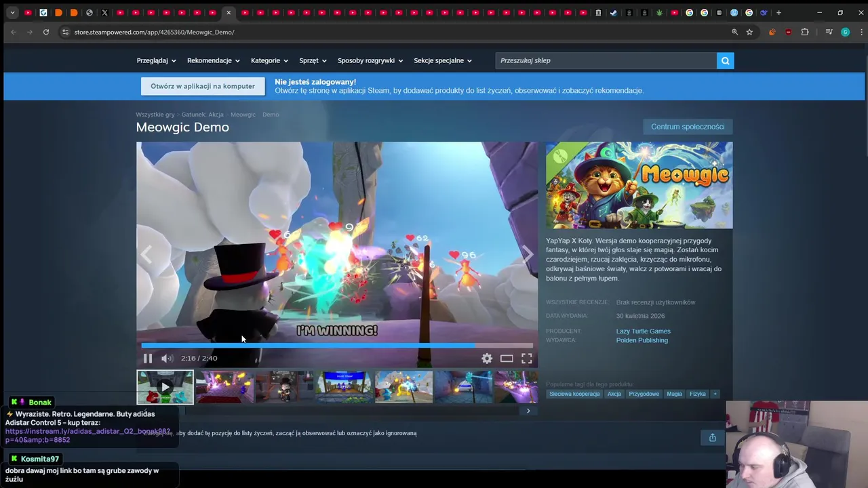This screenshot has width=868, height=488.
Task: Bookmark this page with the star icon
Action: pos(749,32)
